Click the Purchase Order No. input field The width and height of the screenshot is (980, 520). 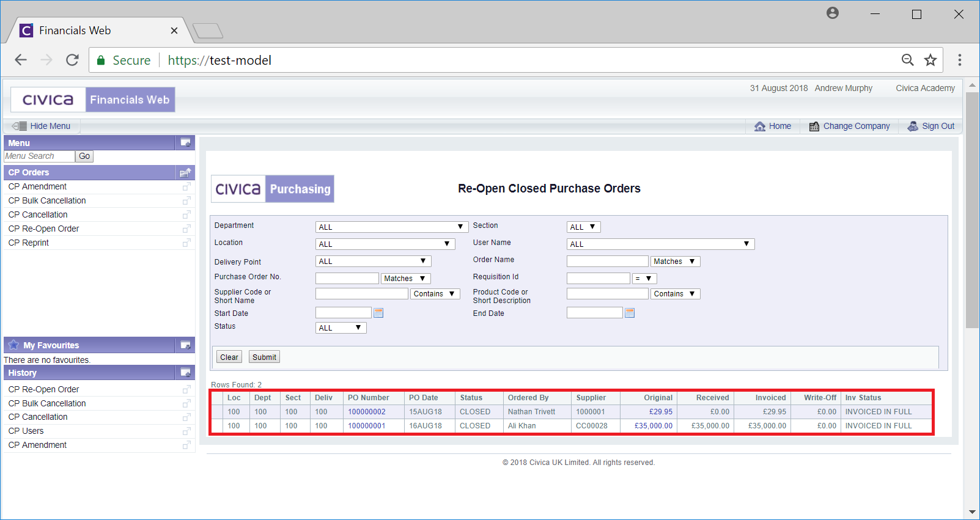pos(347,278)
